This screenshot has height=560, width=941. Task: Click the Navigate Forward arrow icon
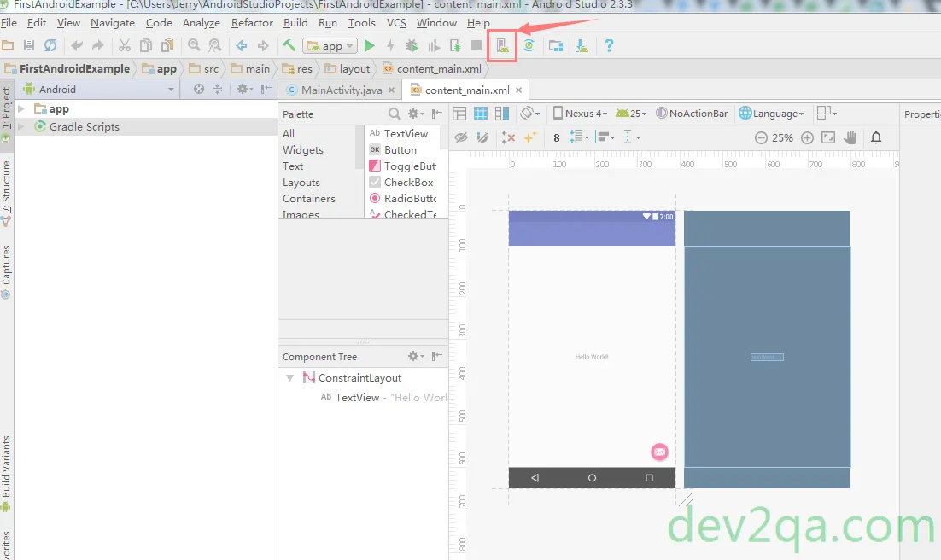[263, 45]
